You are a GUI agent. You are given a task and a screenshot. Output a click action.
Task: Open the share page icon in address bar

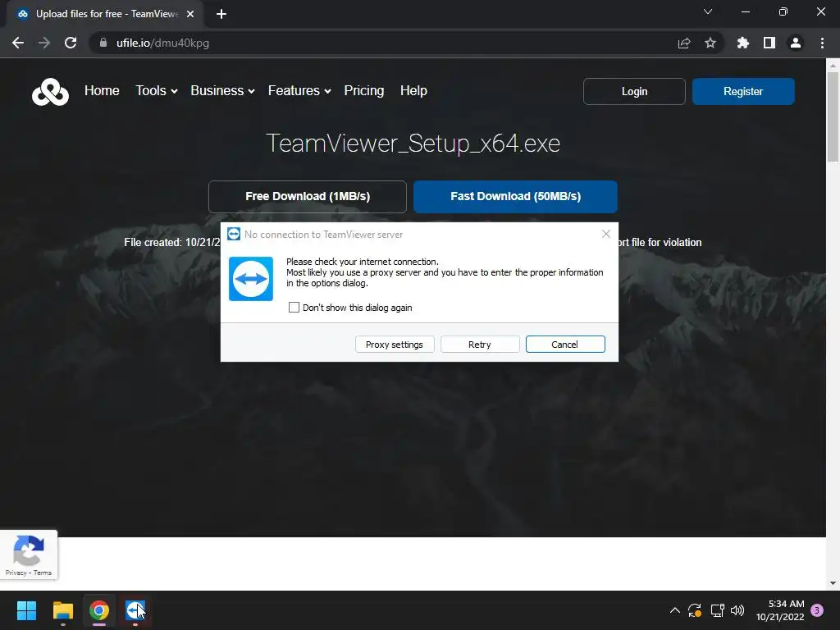point(684,43)
